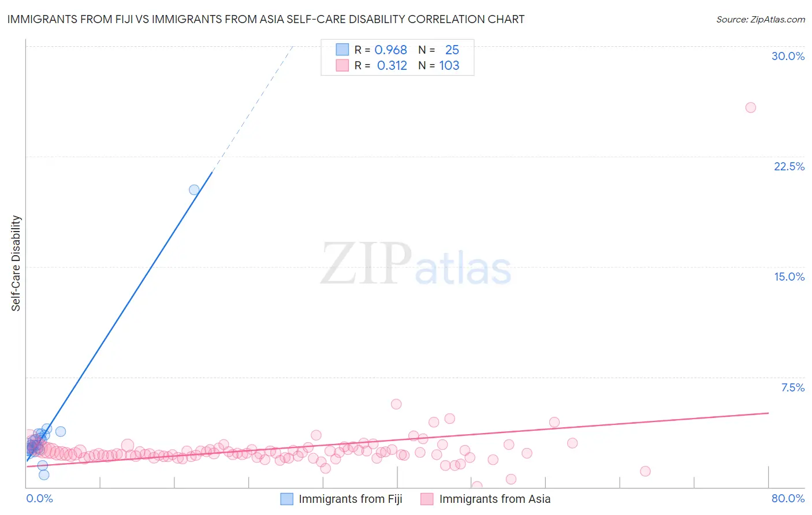Viewport: 812px width, 515px height.
Task: Click the 15.0% y-axis label
Action: click(x=789, y=277)
